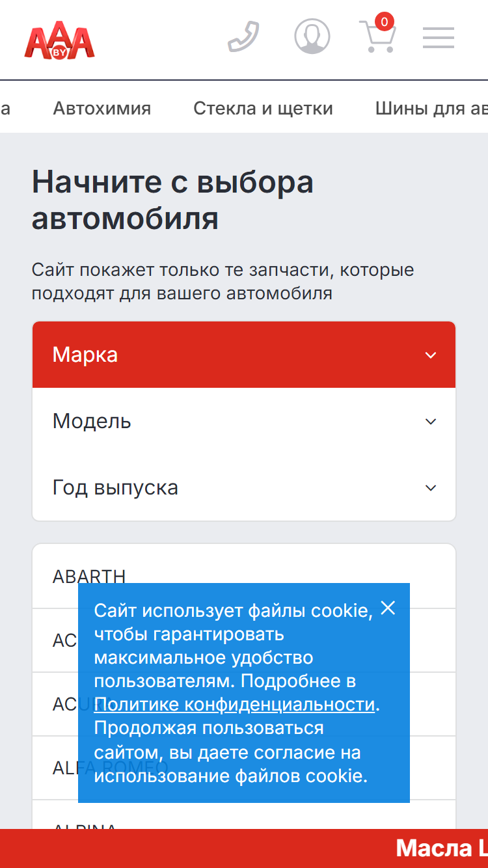Open the Шины category tab
This screenshot has height=868, width=488.
click(x=431, y=108)
